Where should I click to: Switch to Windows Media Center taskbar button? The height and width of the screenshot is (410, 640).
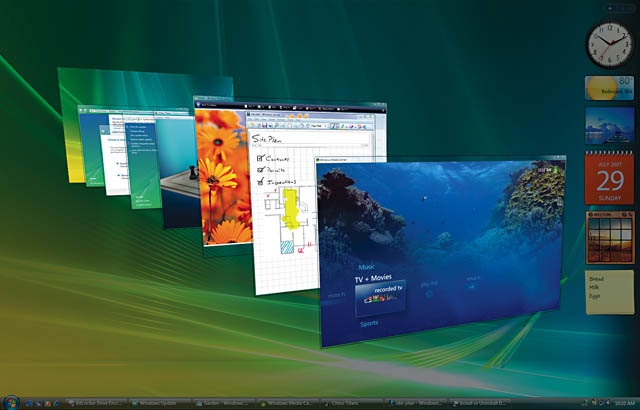pyautogui.click(x=289, y=403)
